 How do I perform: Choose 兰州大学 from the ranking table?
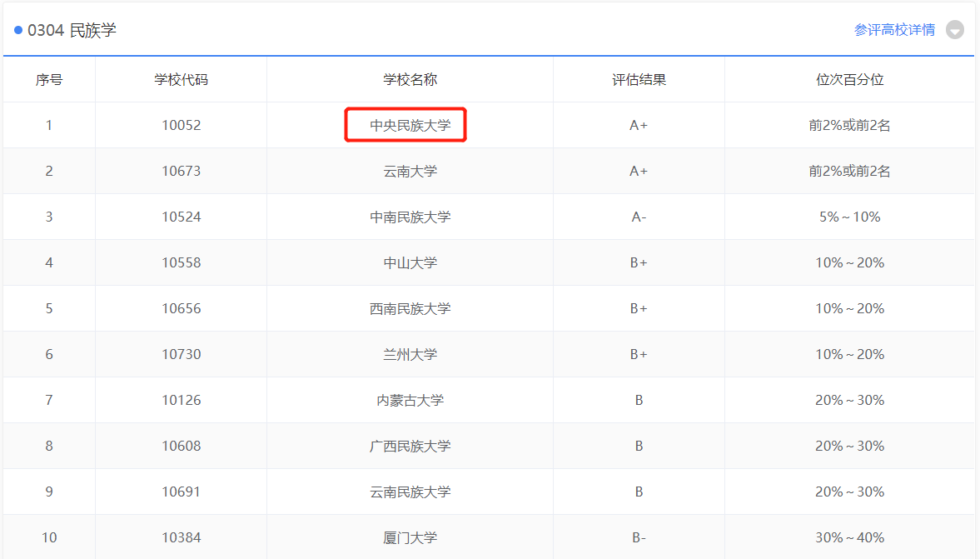(410, 355)
